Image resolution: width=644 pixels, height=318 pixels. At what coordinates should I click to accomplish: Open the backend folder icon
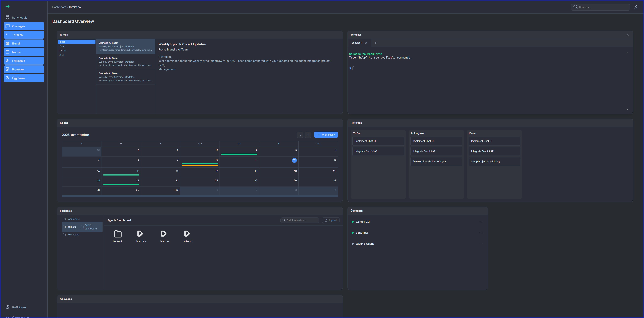point(117,234)
